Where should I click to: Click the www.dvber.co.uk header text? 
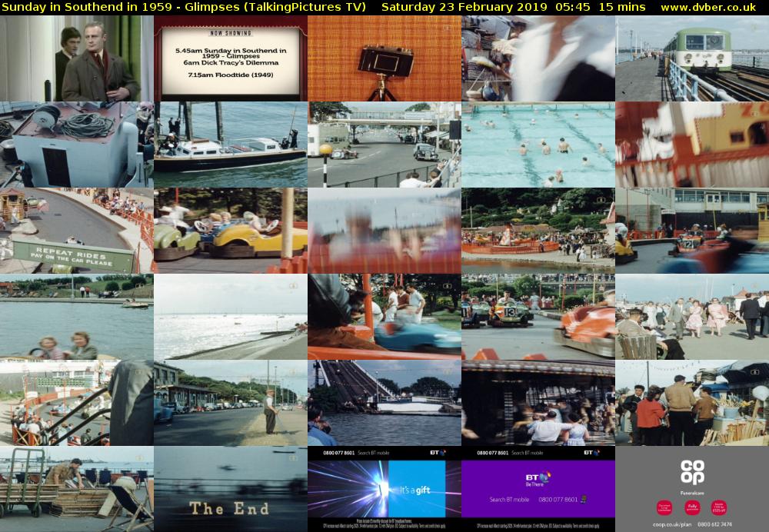point(708,8)
